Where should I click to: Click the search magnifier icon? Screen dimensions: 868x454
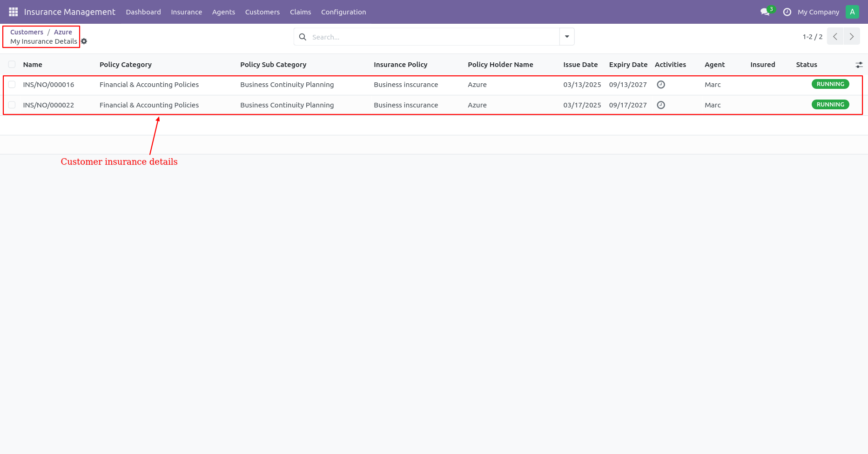pyautogui.click(x=303, y=37)
